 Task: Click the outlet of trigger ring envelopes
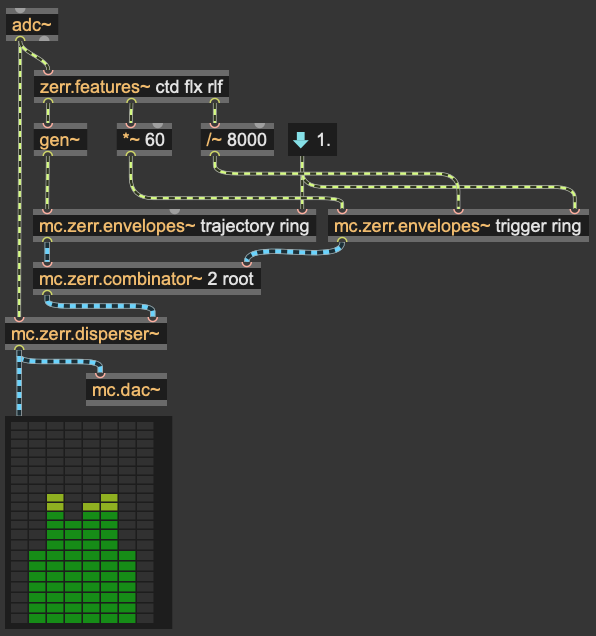tap(342, 241)
